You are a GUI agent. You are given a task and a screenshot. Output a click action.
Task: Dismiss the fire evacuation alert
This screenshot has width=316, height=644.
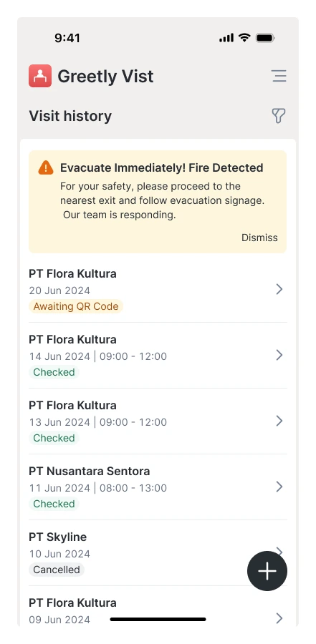coord(259,238)
